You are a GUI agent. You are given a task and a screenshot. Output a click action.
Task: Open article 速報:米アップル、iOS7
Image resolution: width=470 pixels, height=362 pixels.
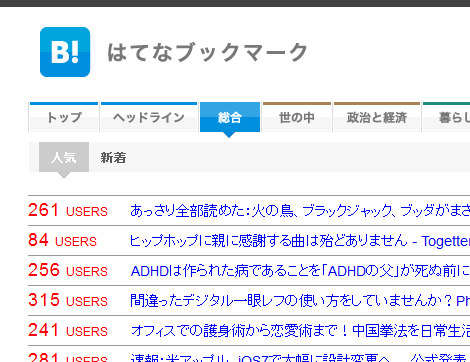tap(300, 358)
